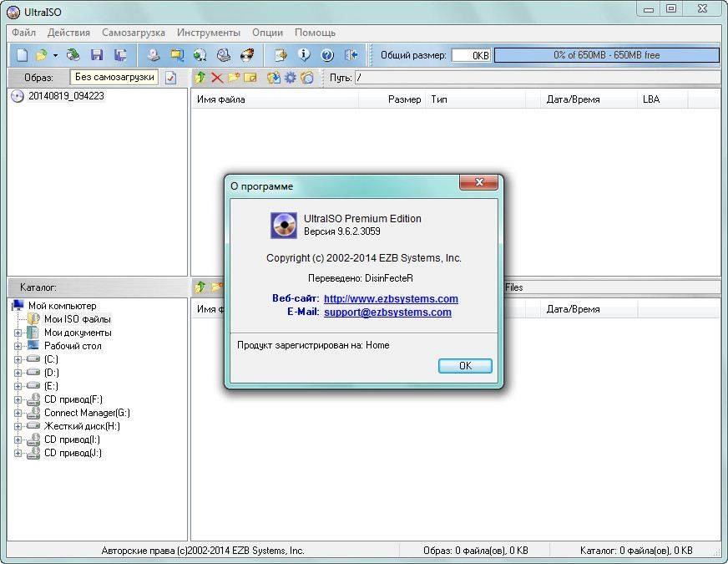The height and width of the screenshot is (564, 728).
Task: Click the Burn CD/DVD Image flame icon
Action: coord(247,55)
